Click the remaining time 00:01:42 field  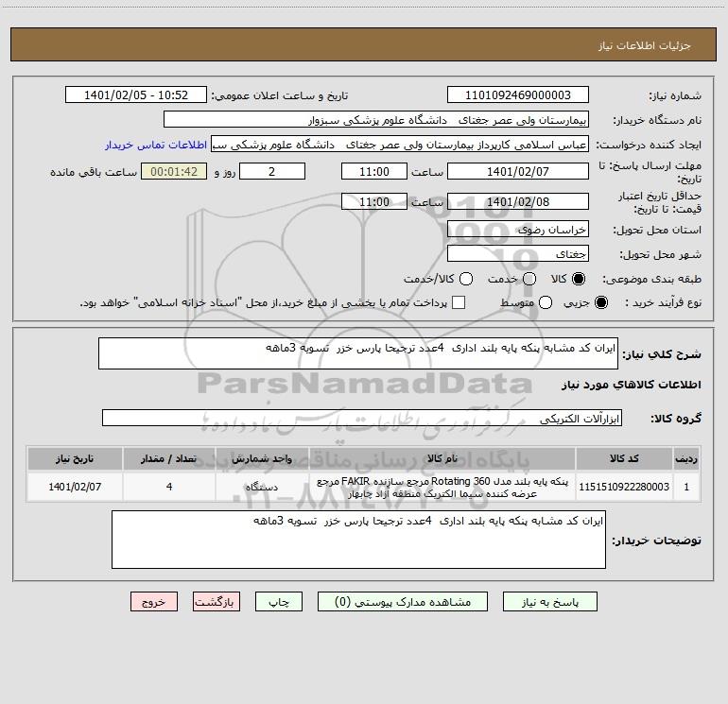pyautogui.click(x=174, y=171)
